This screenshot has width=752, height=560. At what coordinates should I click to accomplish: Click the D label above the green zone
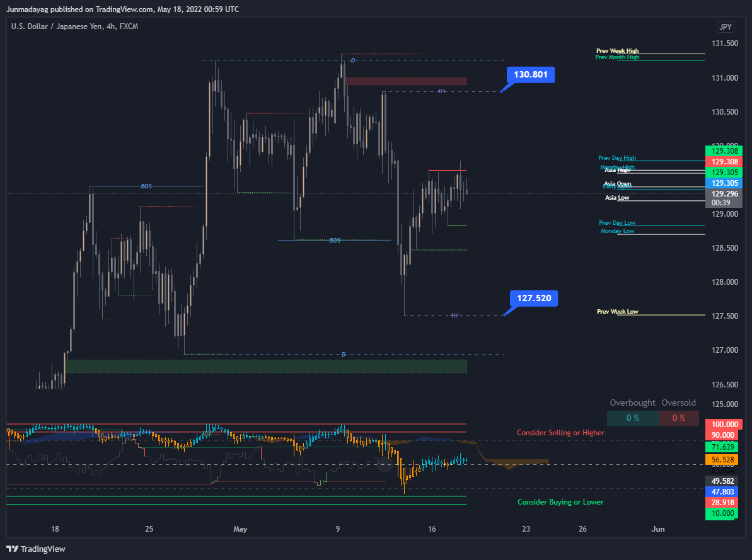[344, 354]
